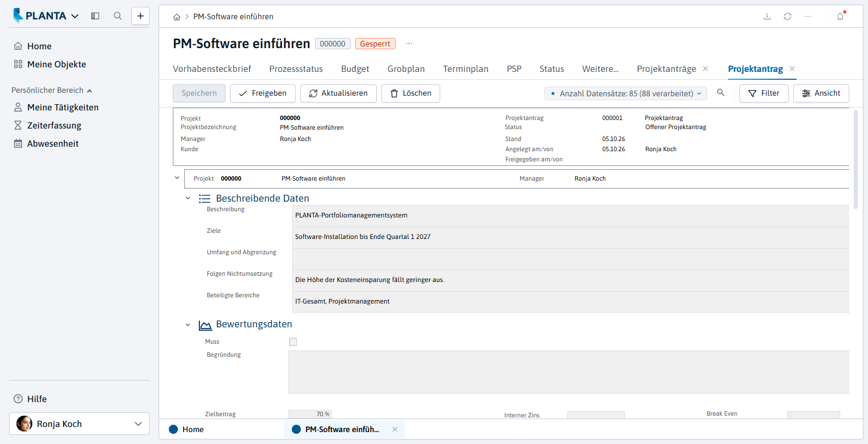Viewport: 868px width, 444px height.
Task: Click the plus new-item button
Action: [x=141, y=16]
